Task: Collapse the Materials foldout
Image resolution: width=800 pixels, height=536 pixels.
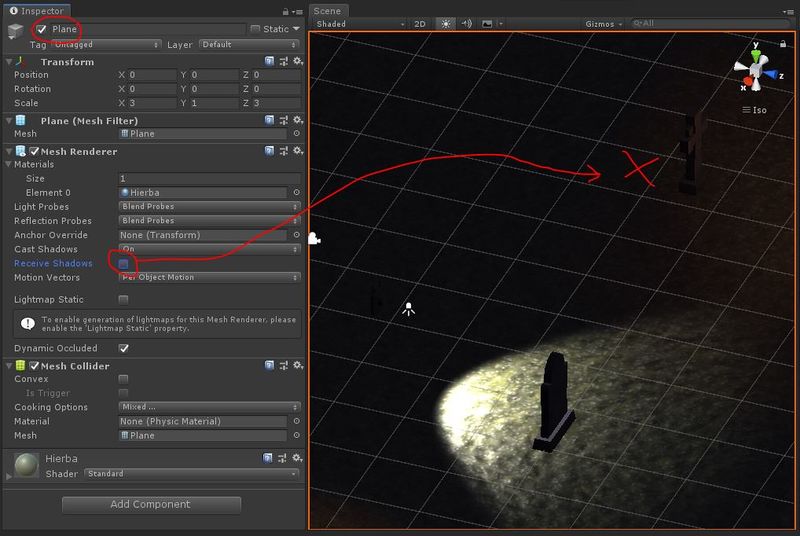Action: pyautogui.click(x=9, y=165)
